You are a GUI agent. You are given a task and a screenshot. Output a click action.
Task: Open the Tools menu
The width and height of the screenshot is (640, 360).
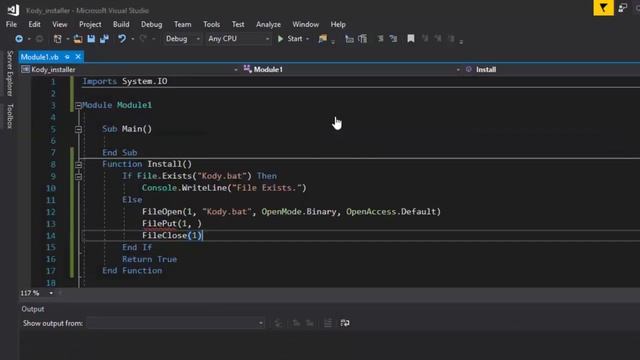coord(211,24)
